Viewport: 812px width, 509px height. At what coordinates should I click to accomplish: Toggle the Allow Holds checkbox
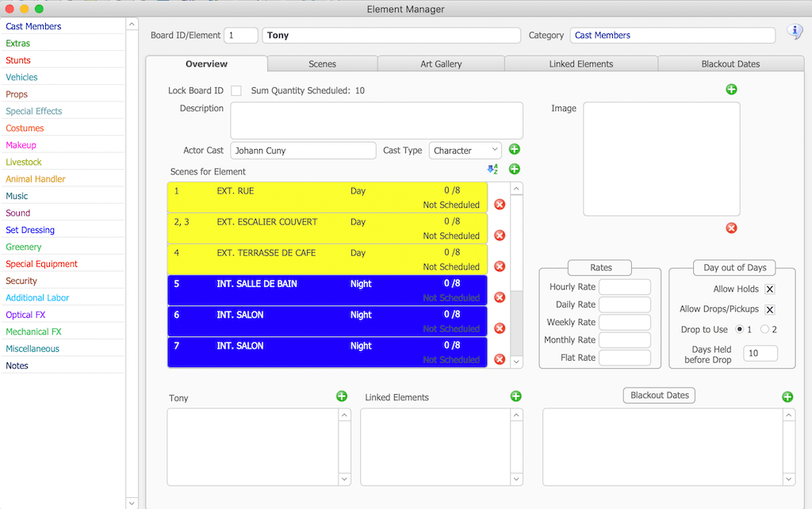pos(769,289)
